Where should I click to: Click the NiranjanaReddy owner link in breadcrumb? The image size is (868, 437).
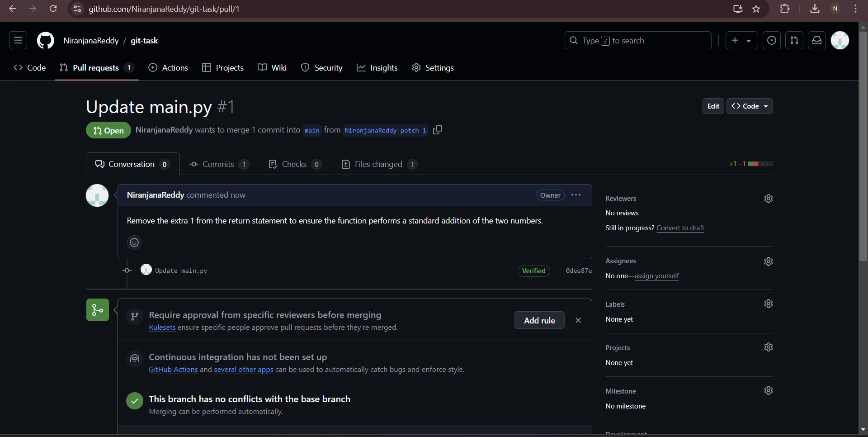pyautogui.click(x=91, y=40)
